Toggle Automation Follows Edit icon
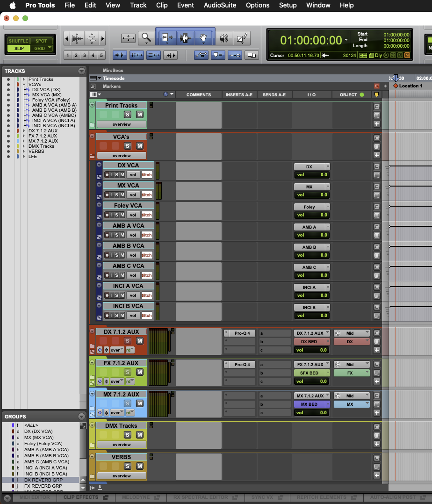Viewport: 432px width, 504px height. [x=201, y=55]
